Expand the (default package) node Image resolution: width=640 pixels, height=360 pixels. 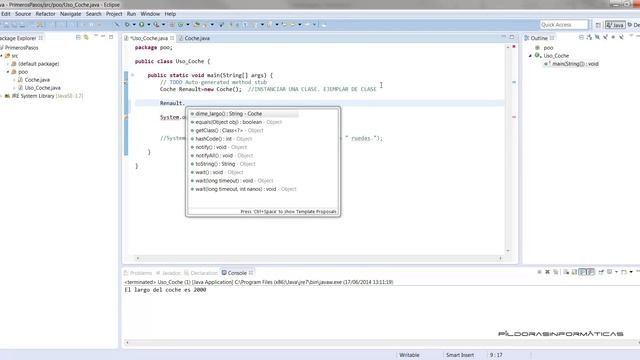point(8,64)
